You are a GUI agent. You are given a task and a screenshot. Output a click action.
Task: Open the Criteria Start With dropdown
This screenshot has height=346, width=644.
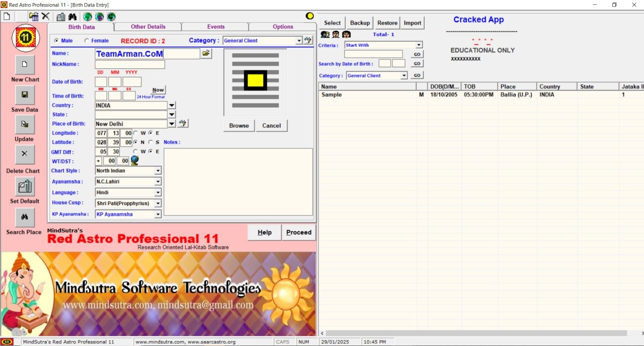click(x=419, y=45)
